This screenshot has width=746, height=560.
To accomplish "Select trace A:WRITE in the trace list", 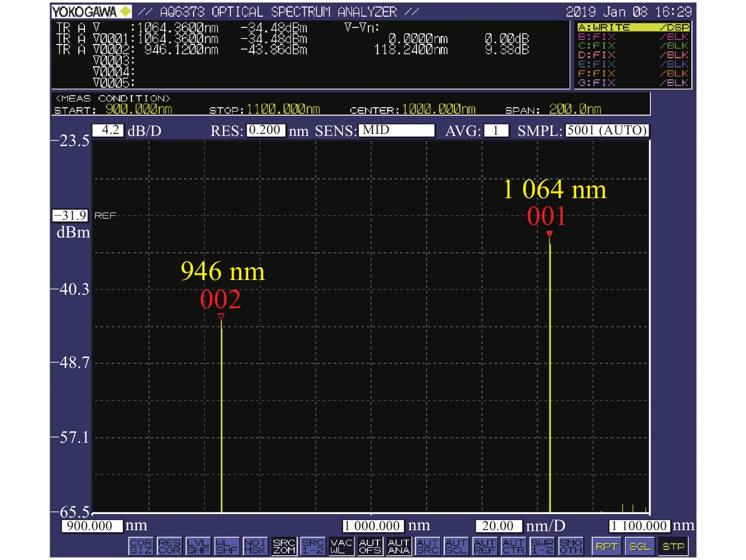I will [633, 27].
